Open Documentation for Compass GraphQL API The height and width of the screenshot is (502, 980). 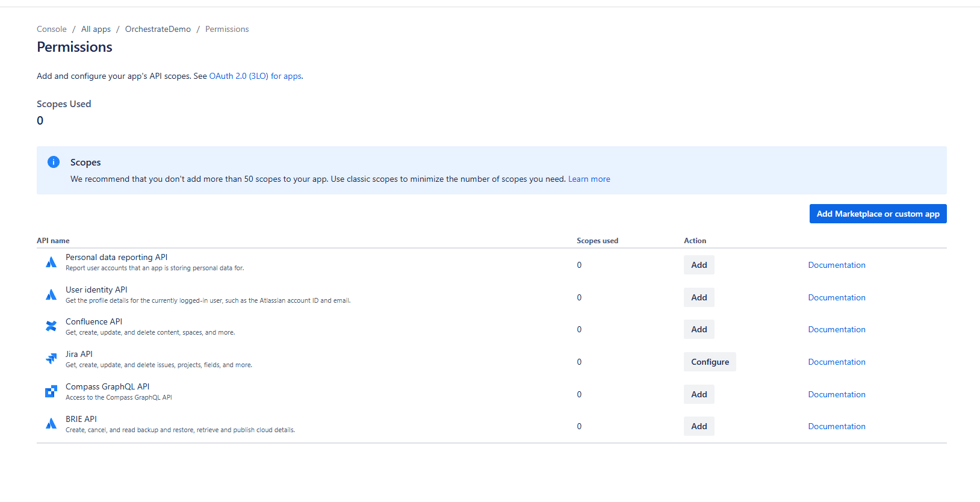tap(837, 394)
